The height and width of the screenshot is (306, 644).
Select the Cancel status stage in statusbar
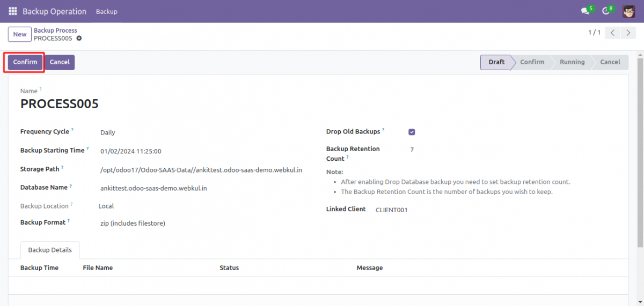610,62
